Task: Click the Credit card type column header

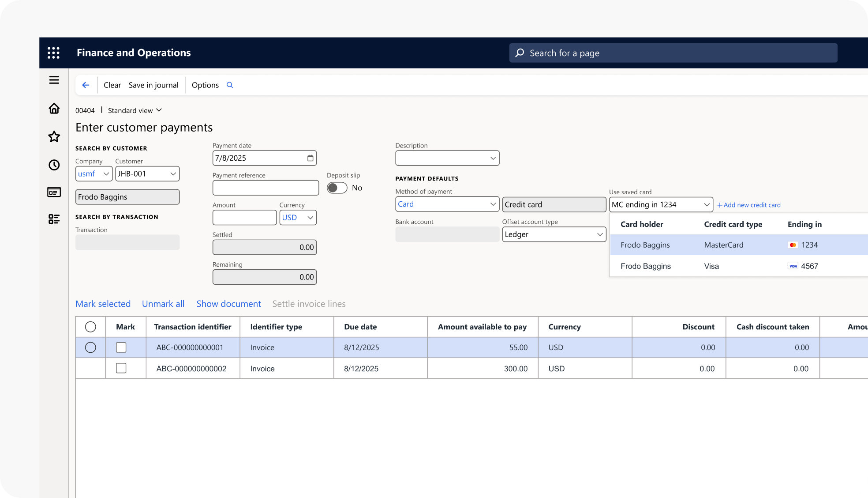Action: click(733, 224)
